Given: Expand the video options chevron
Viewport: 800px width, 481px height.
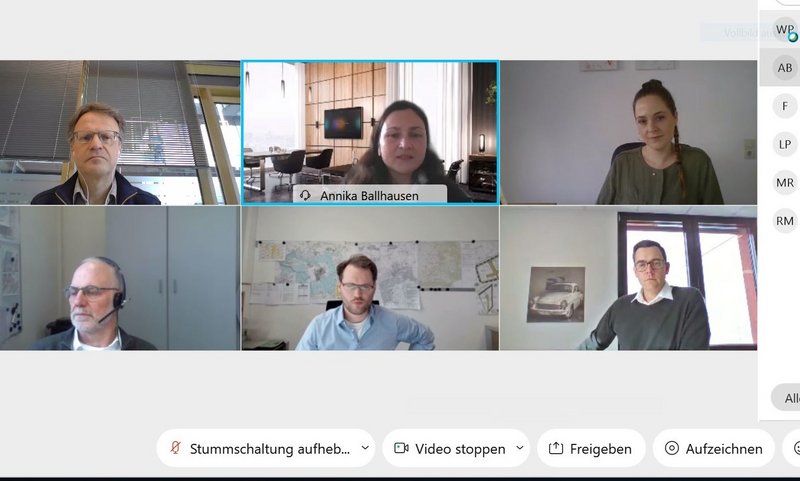Looking at the screenshot, I should pos(520,448).
